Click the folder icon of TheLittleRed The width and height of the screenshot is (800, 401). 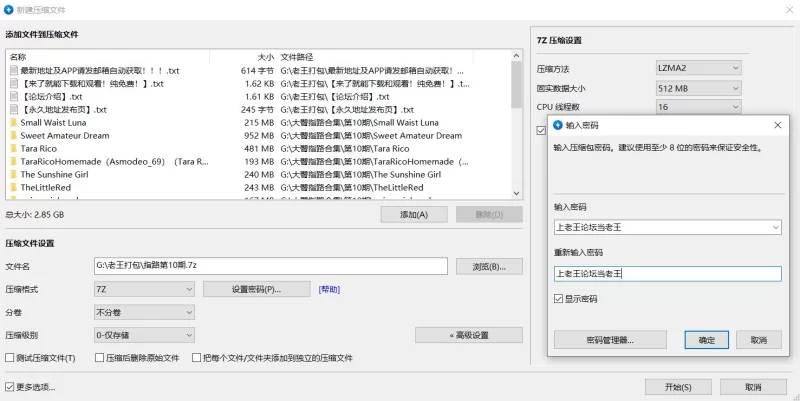pos(13,187)
